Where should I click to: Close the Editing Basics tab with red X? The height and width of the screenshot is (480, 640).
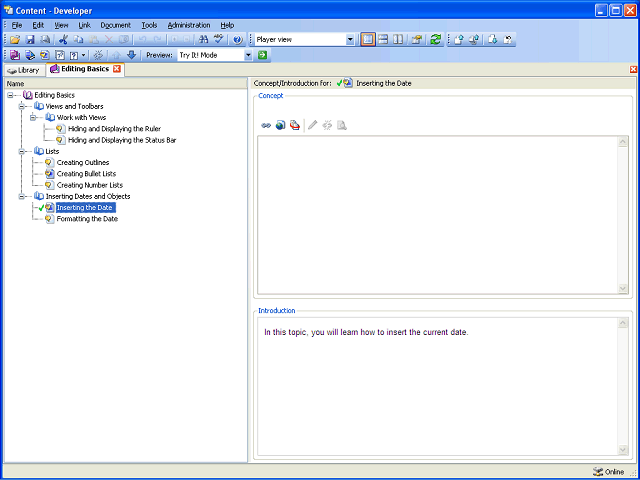117,69
